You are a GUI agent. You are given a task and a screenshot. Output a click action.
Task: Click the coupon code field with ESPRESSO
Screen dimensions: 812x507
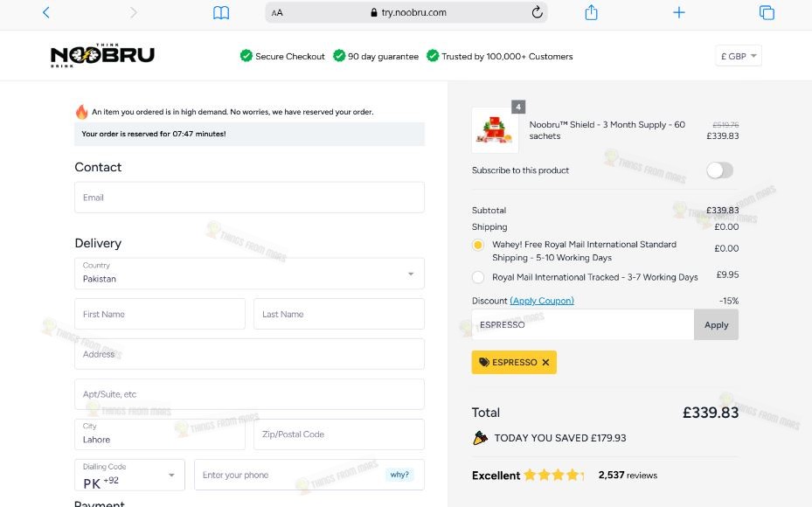point(583,324)
